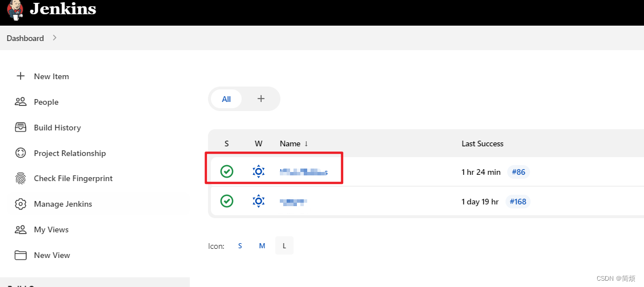Click the Project Relationship circle icon
The image size is (644, 287).
coord(21,153)
